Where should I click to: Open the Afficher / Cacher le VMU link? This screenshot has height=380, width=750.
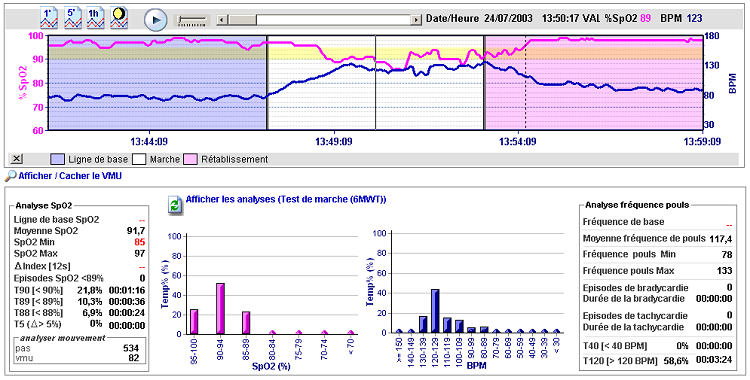point(70,176)
